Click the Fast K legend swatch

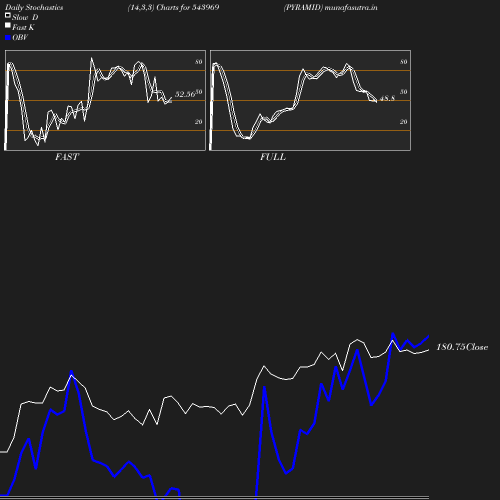(8, 25)
